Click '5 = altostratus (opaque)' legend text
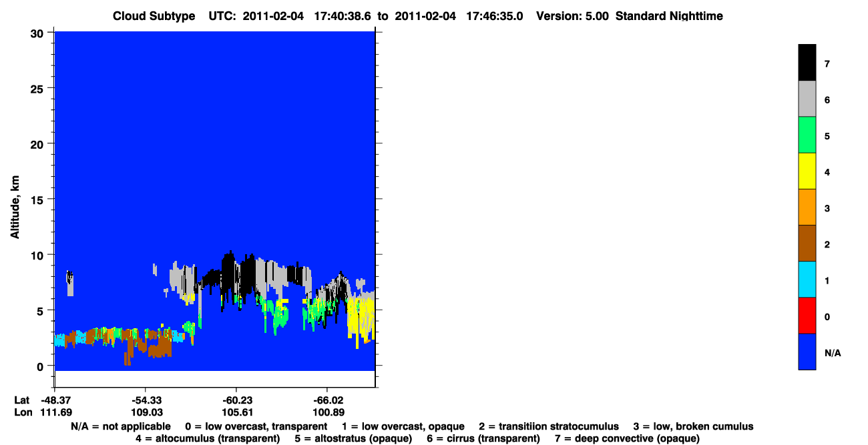 pos(353,438)
